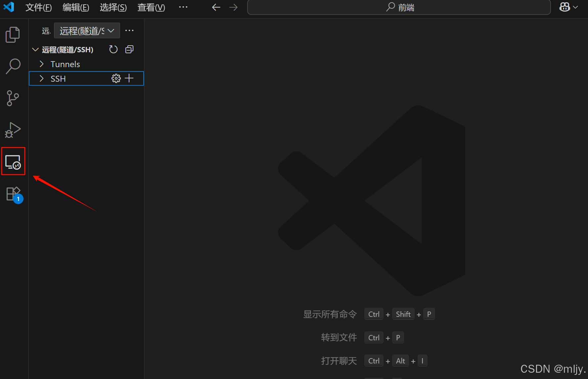Open the 文件(F) menu
588x379 pixels.
tap(38, 7)
